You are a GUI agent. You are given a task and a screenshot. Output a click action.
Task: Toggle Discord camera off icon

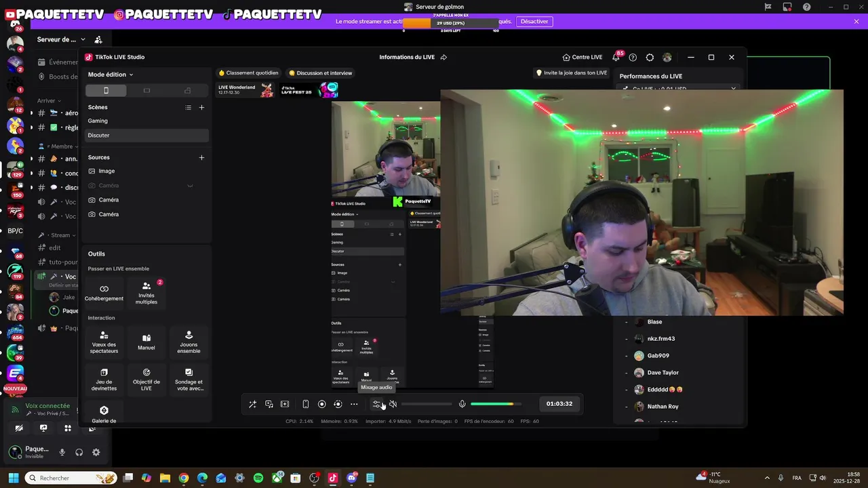[x=19, y=428]
